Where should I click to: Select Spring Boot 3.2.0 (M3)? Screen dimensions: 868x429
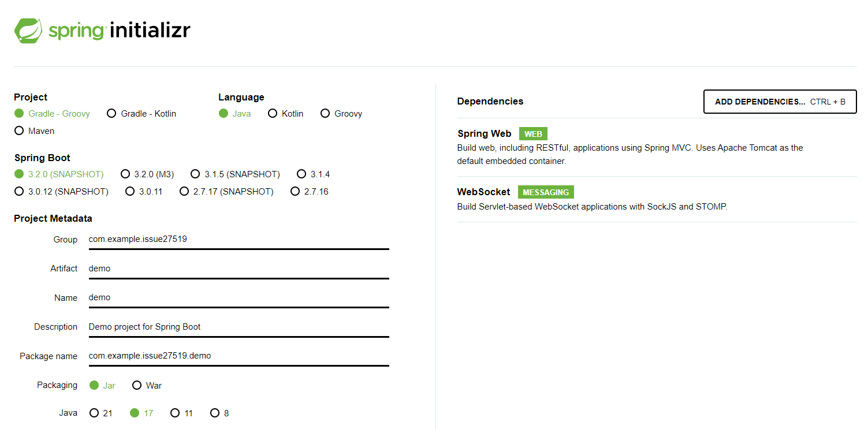click(147, 174)
